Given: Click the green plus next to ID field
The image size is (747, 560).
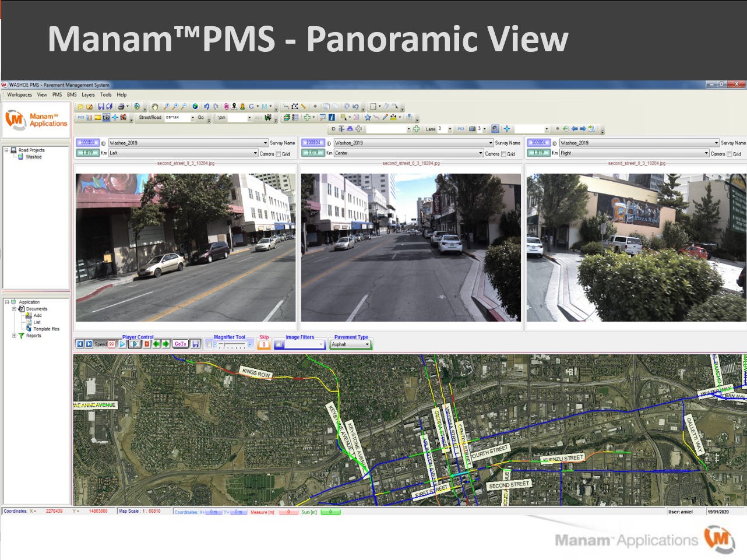Looking at the screenshot, I should (416, 129).
